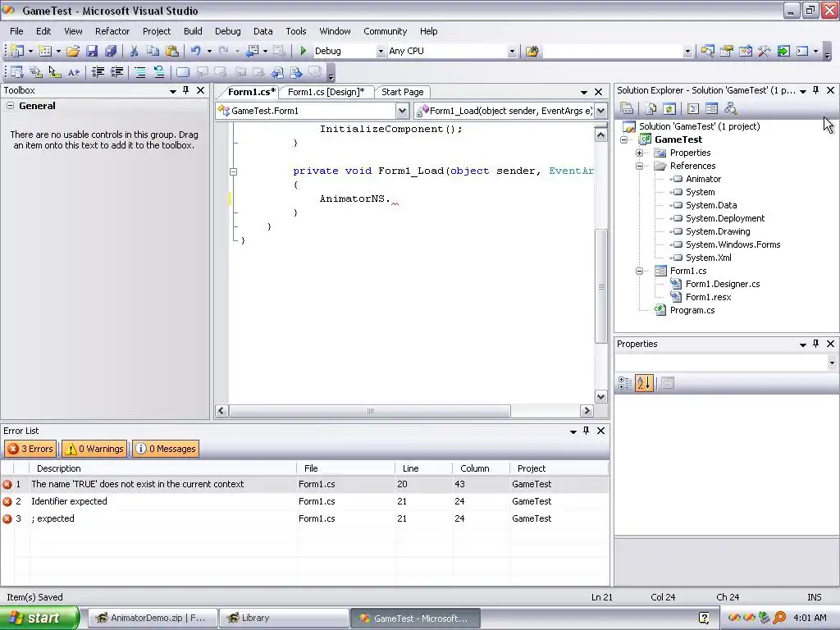The image size is (840, 630).
Task: Sort Error List by the Line column
Action: [x=423, y=468]
